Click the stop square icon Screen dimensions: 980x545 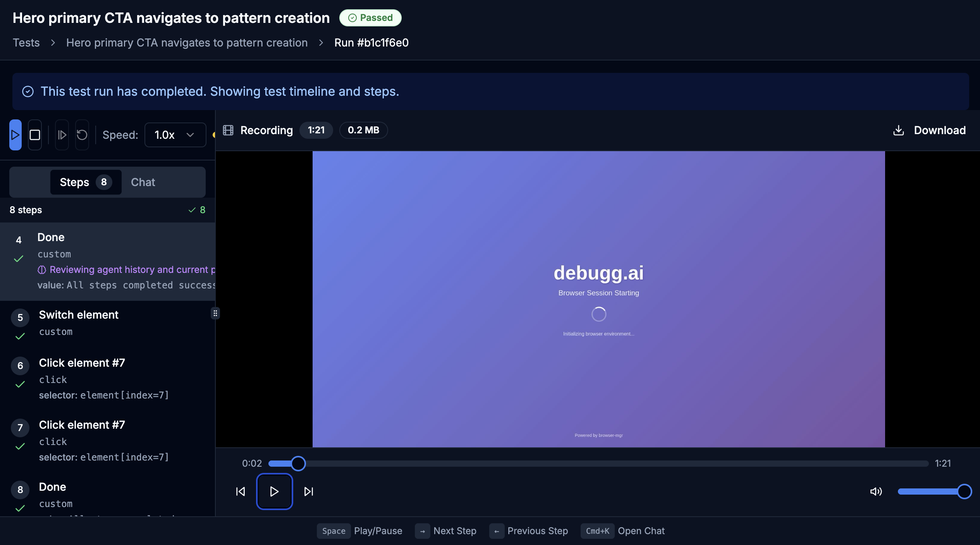pos(35,135)
